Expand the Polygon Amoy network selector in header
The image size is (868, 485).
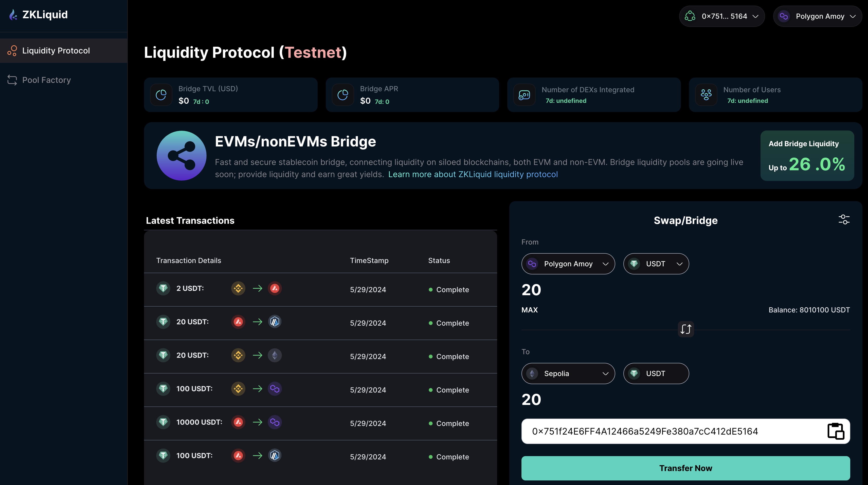click(818, 16)
